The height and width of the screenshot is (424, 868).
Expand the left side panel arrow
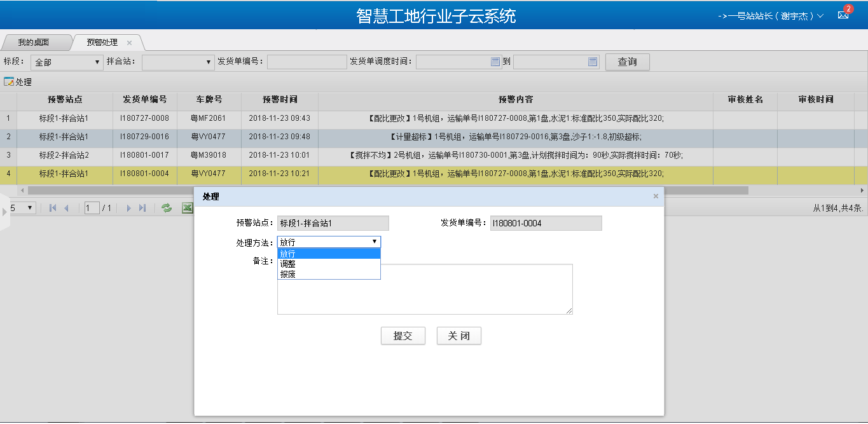point(4,212)
